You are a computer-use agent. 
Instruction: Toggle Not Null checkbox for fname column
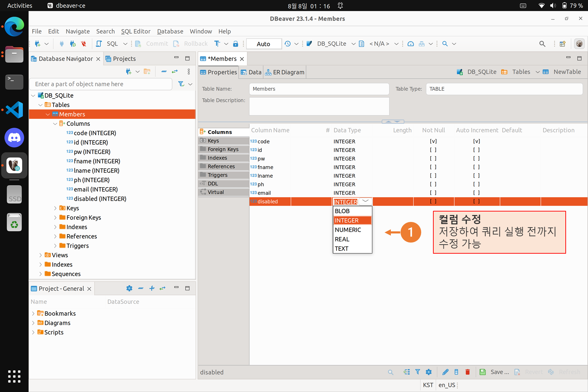(433, 167)
